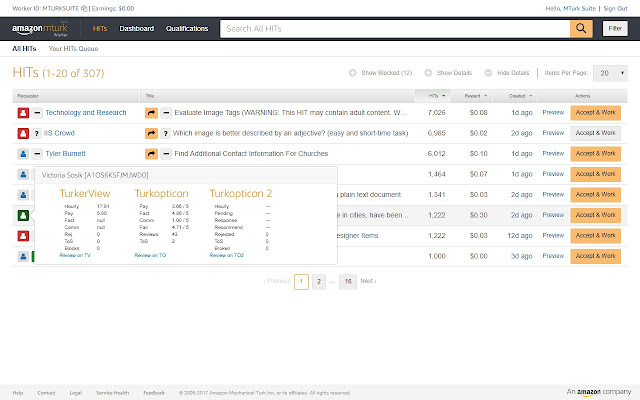Go to page 2 of results

[318, 281]
